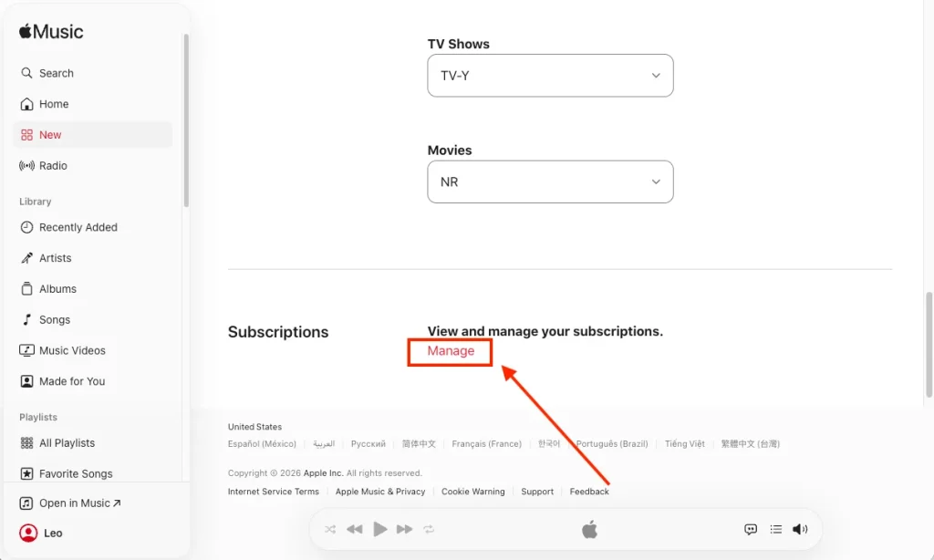Click the Apple Inc. link
This screenshot has height=560, width=934.
[x=324, y=473]
